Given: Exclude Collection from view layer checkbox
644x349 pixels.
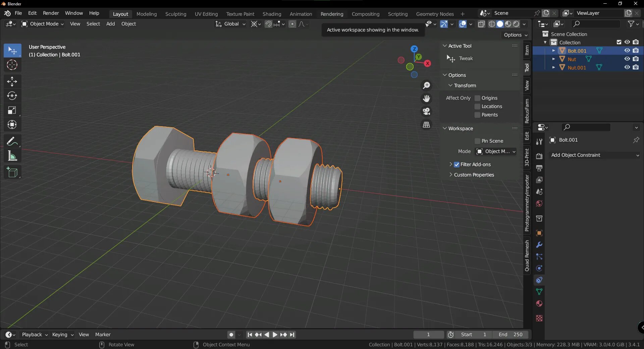Looking at the screenshot, I should click(619, 42).
